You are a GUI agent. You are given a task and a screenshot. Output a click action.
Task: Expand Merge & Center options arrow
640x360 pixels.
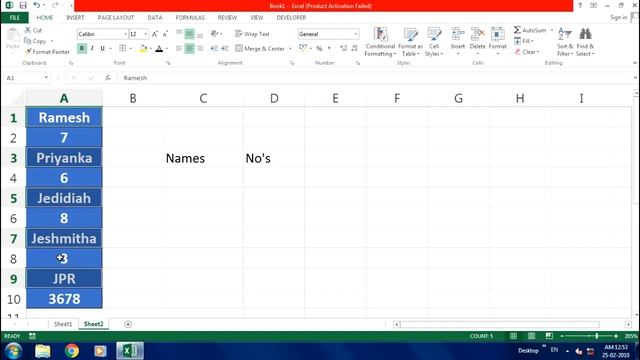290,49
